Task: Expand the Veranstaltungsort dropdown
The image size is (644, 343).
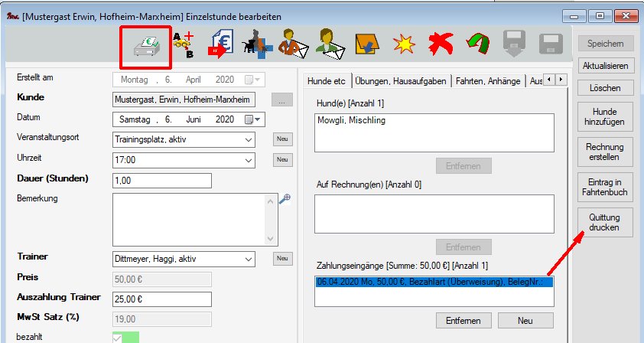Action: [x=247, y=139]
